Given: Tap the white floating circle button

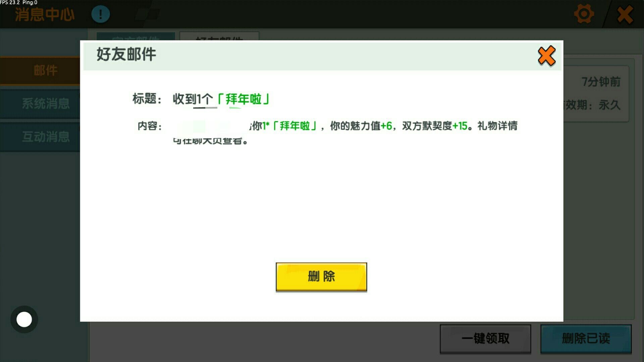Looking at the screenshot, I should (24, 319).
